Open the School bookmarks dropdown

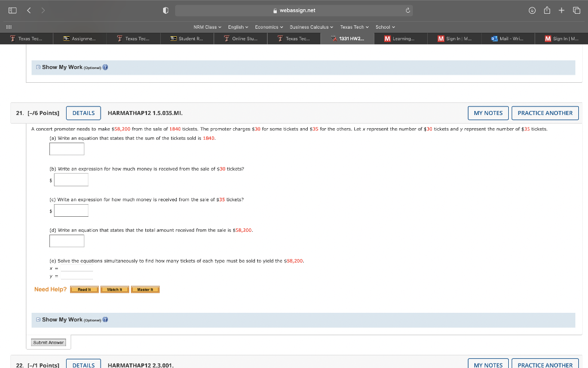pyautogui.click(x=385, y=26)
